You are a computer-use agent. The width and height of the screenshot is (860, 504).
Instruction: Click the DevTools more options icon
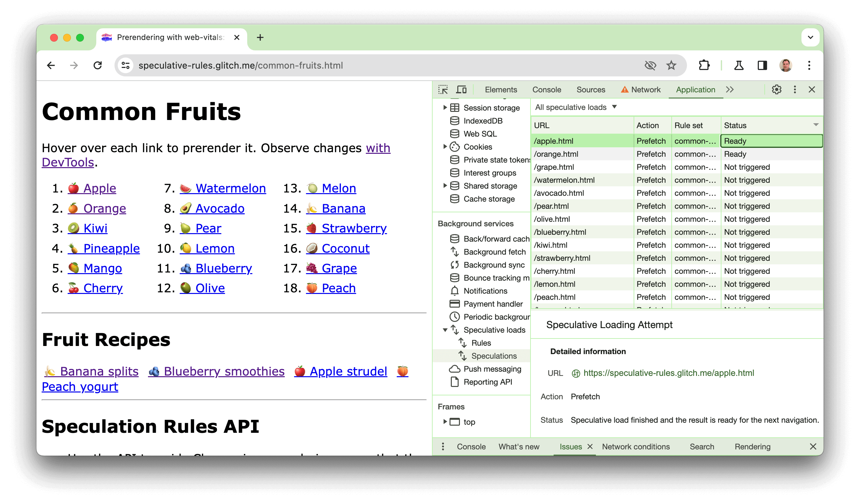click(x=795, y=90)
